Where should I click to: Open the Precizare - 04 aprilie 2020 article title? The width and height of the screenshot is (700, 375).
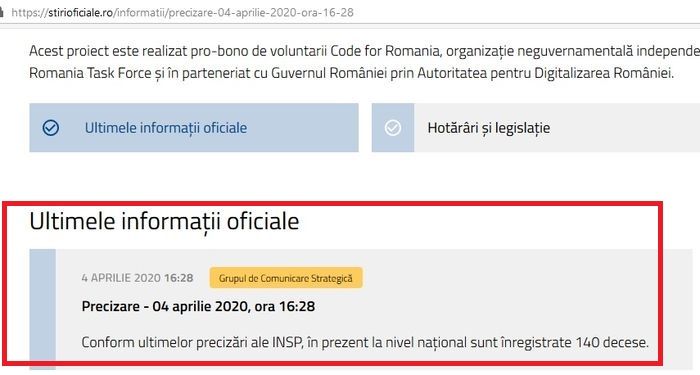[198, 306]
